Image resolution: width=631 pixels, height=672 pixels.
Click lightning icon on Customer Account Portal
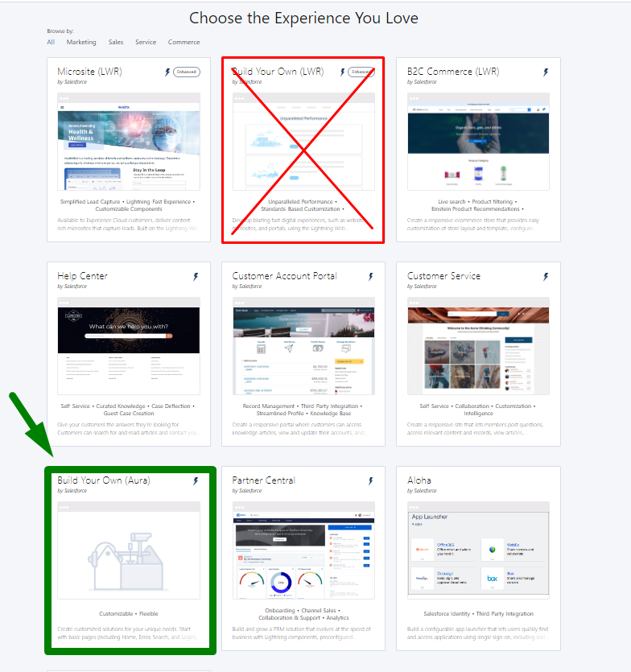coord(370,277)
